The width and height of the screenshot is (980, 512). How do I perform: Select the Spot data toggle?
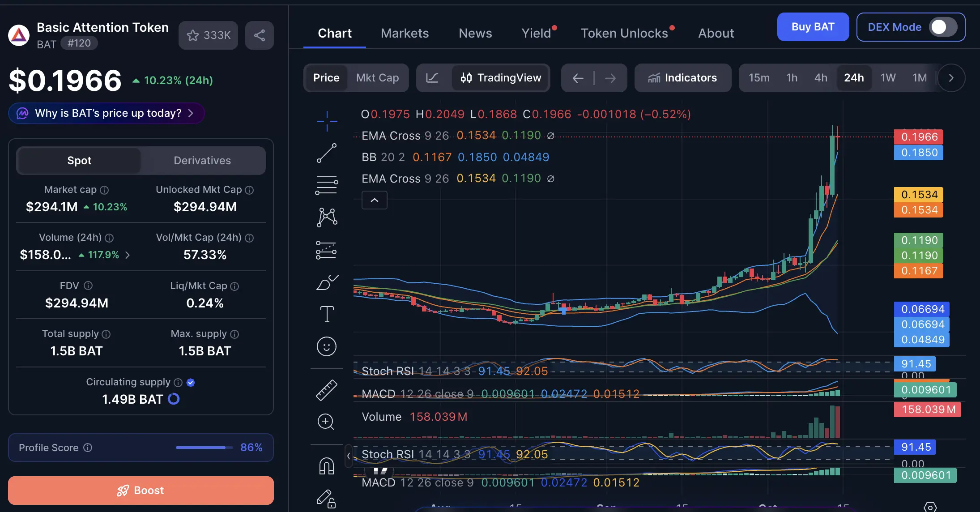point(79,161)
